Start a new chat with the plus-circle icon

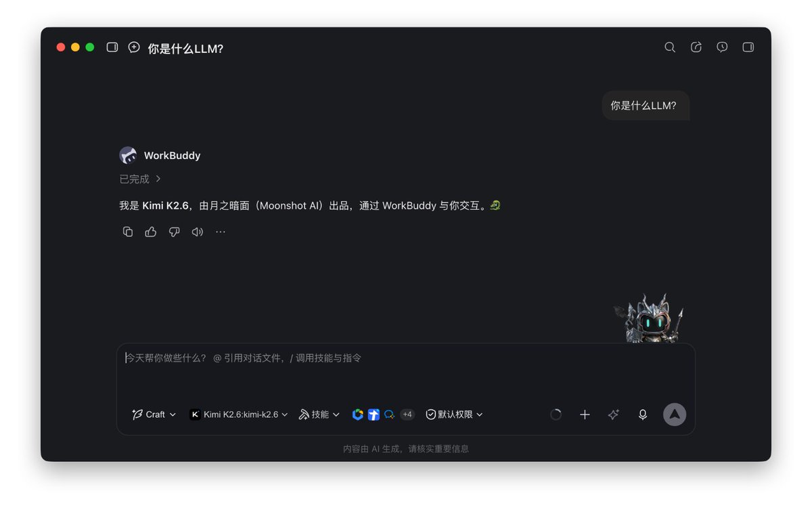click(x=134, y=47)
